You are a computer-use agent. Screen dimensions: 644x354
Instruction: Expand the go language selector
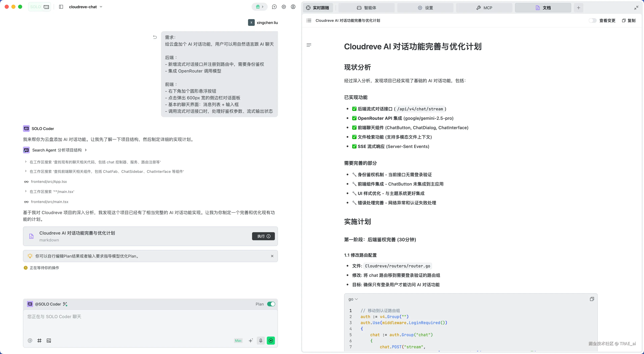pyautogui.click(x=353, y=299)
